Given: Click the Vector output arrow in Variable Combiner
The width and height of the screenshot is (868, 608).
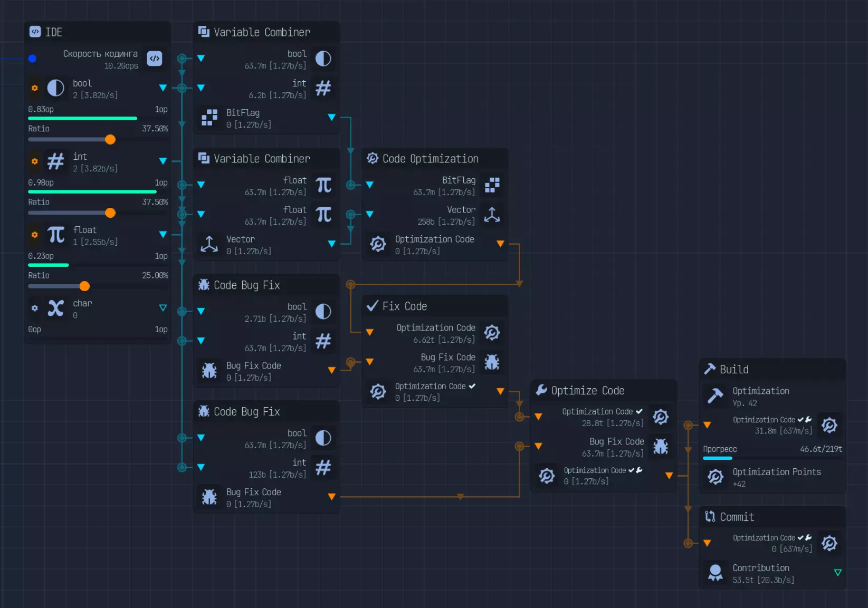Looking at the screenshot, I should click(331, 244).
